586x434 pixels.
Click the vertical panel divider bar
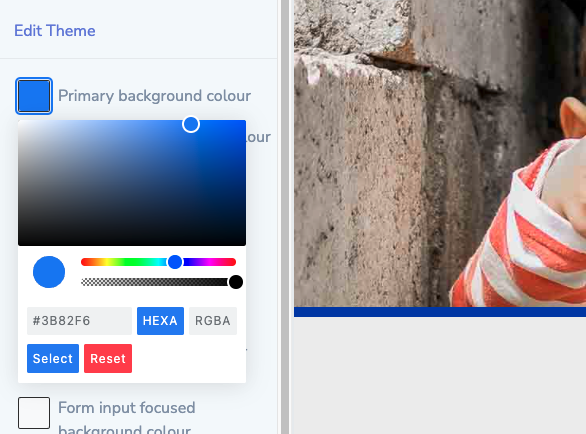point(285,217)
